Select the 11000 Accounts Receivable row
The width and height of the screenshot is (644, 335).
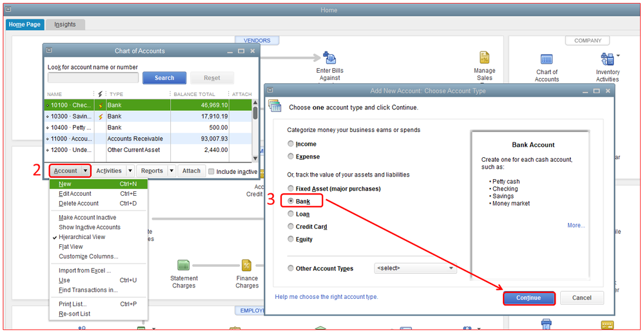pos(148,139)
